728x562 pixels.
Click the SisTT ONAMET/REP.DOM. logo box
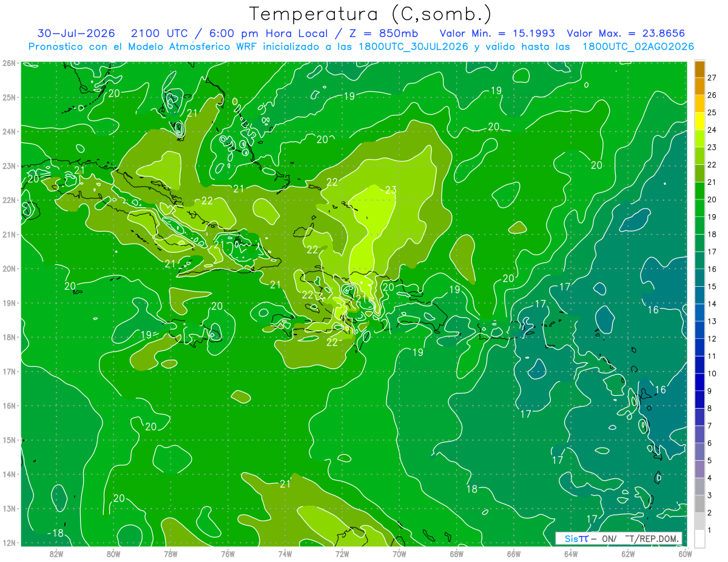(618, 538)
